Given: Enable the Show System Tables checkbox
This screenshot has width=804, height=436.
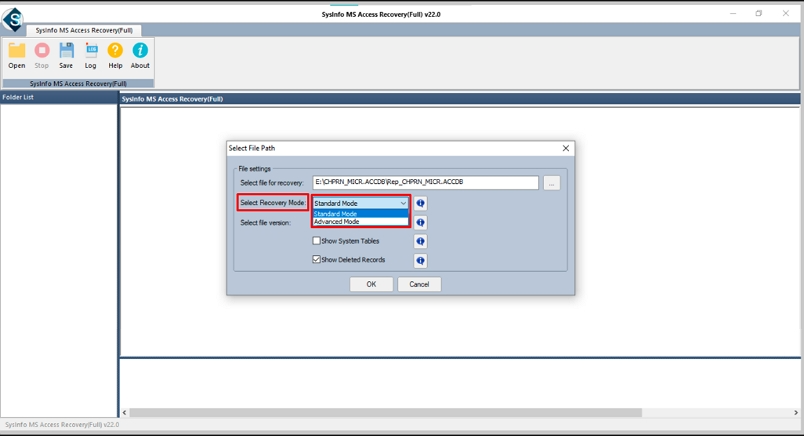Looking at the screenshot, I should (317, 241).
